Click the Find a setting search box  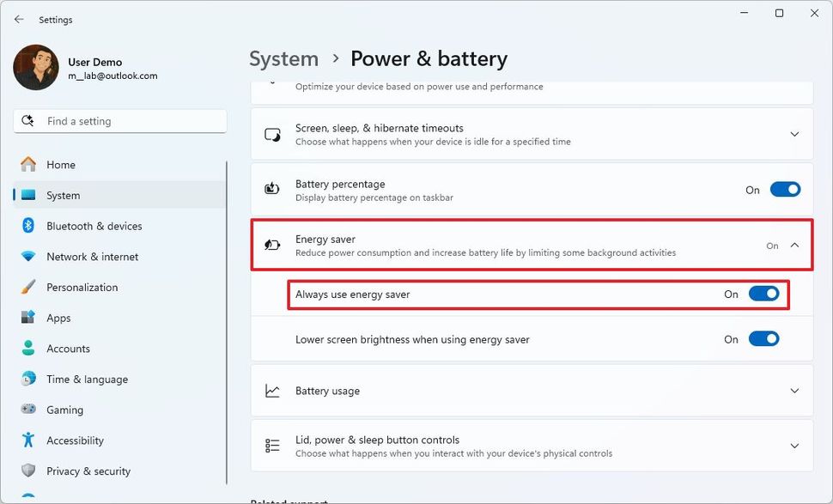click(119, 121)
